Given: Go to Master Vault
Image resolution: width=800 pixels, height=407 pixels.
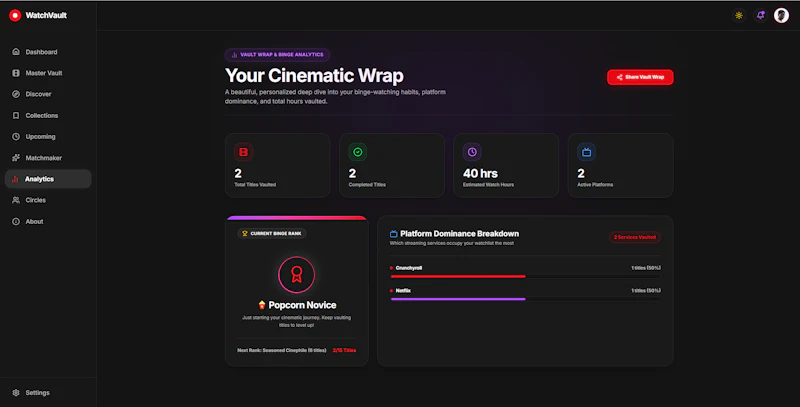Looking at the screenshot, I should [48, 73].
